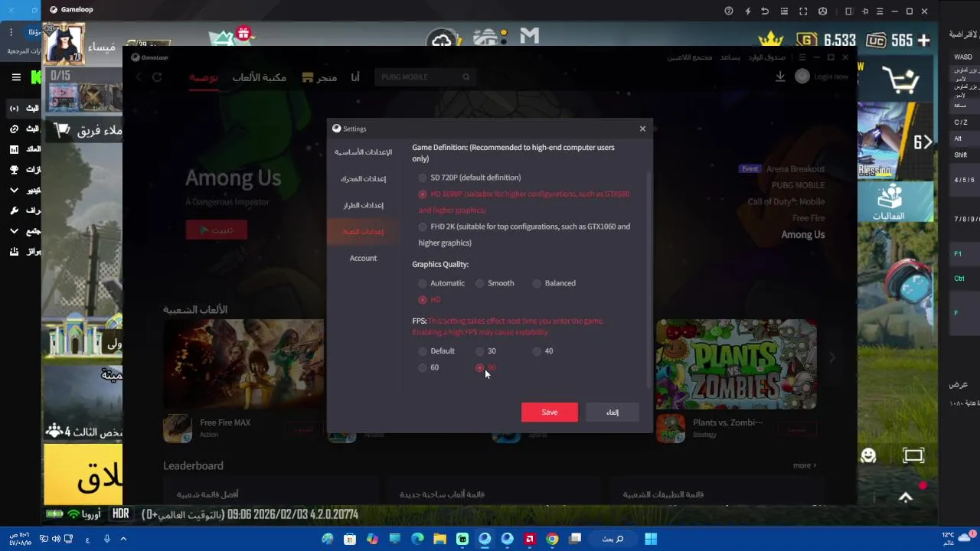This screenshot has height=551, width=980.
Task: Open the highlighted game settings tab
Action: point(363,231)
